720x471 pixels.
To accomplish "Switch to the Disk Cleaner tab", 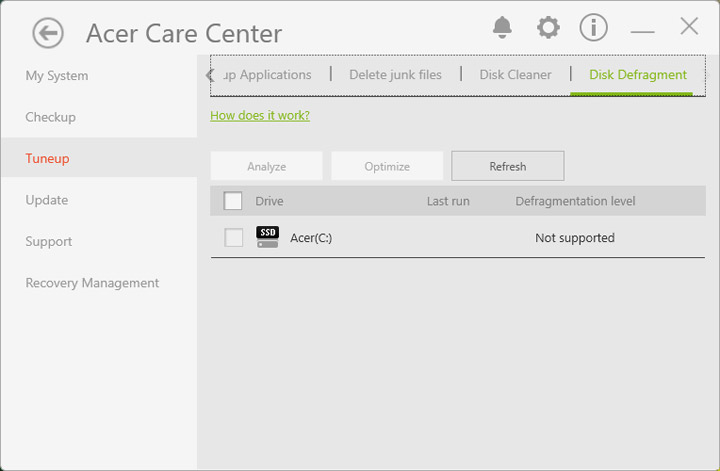I will (515, 75).
